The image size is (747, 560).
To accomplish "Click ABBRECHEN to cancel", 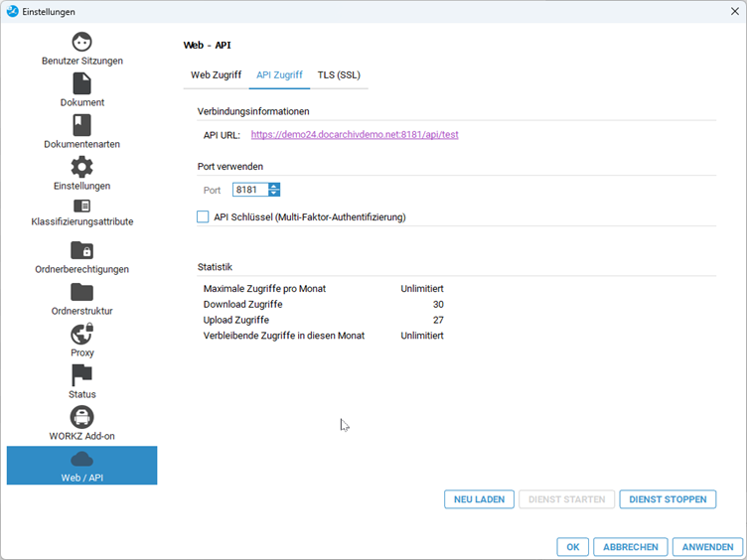I will click(631, 547).
